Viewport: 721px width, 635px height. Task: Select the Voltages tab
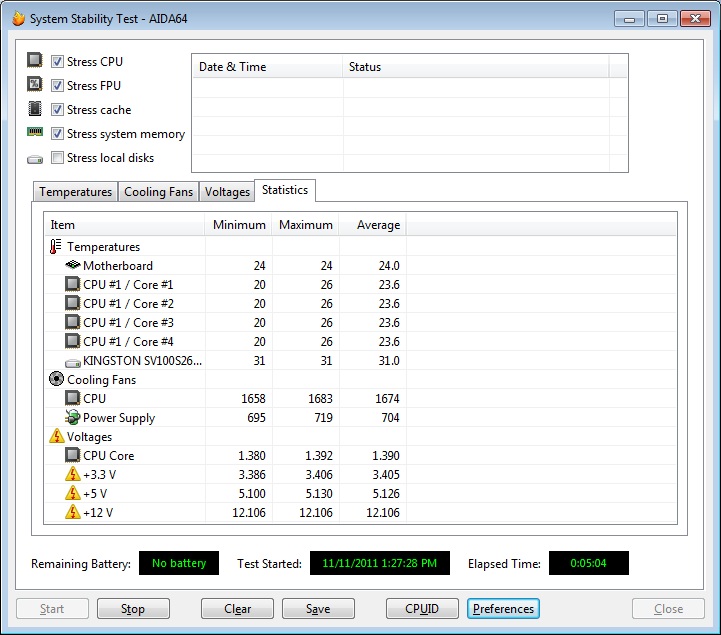tap(227, 192)
